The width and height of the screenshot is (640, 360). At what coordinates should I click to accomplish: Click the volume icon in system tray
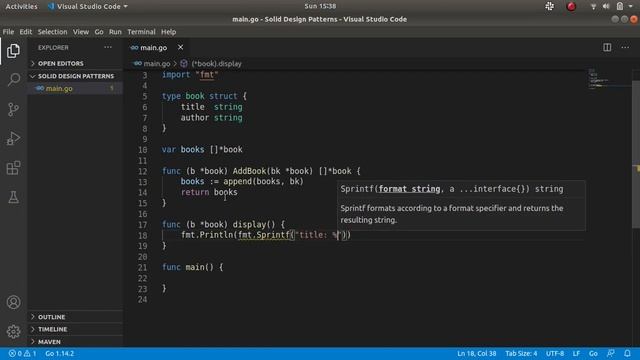click(606, 6)
